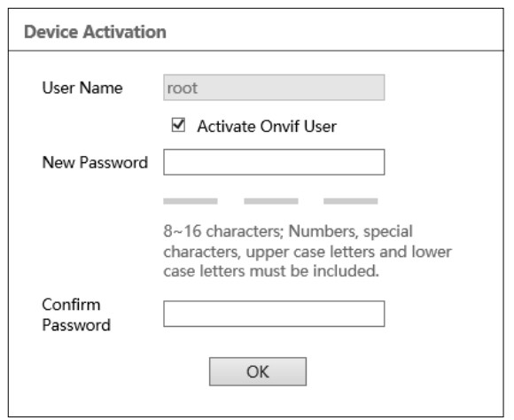Click the first password strength bar
Viewport: 514px width, 420px height.
point(191,201)
